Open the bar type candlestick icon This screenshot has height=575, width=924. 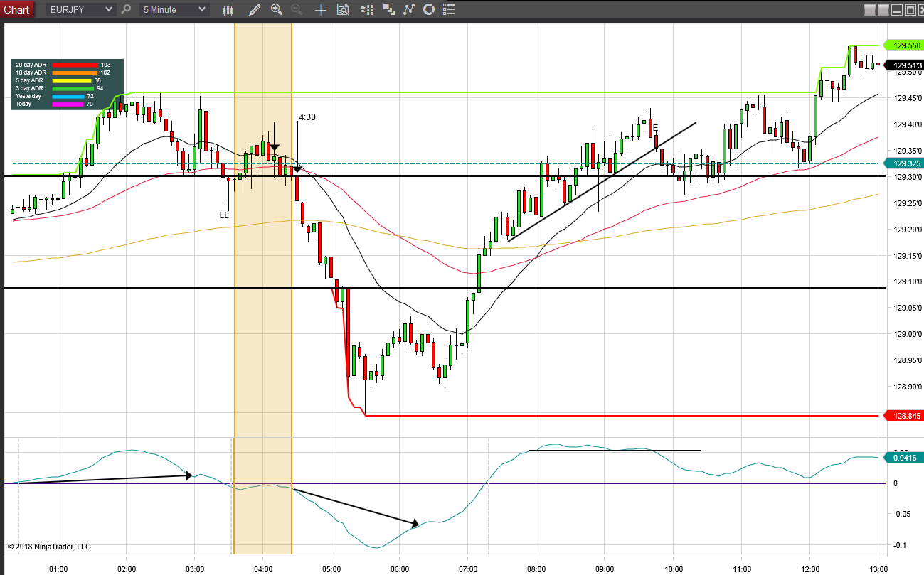click(228, 10)
